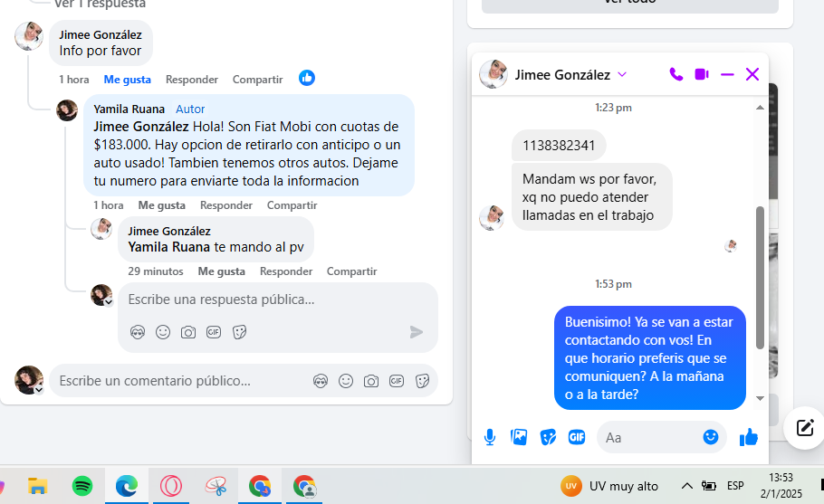This screenshot has height=504, width=824.
Task: Share the 'te mando al pv' comment
Action: coord(352,271)
